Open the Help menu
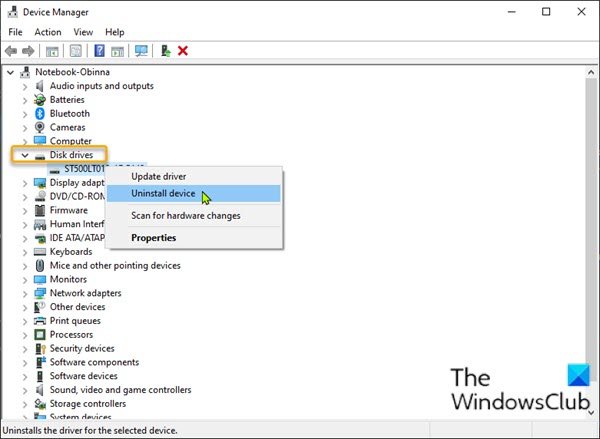Image resolution: width=600 pixels, height=439 pixels. point(115,32)
